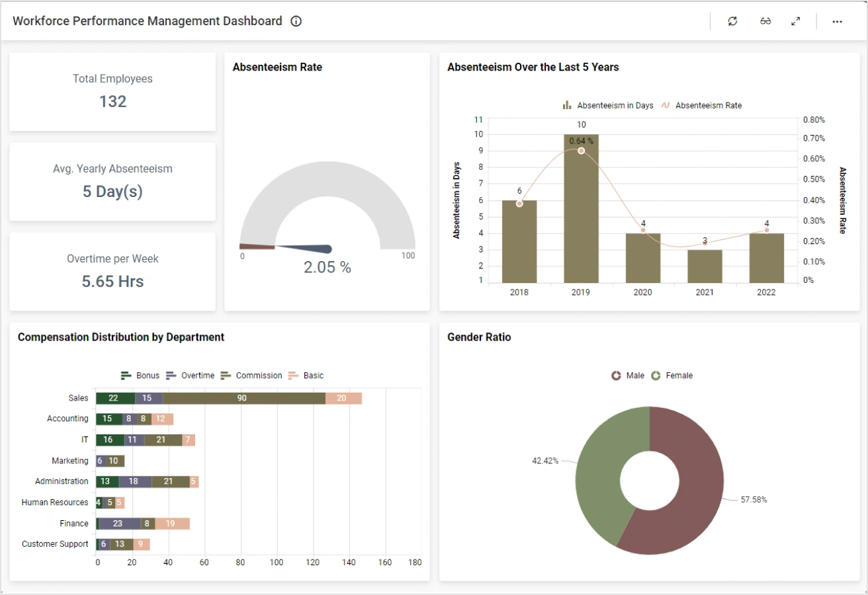This screenshot has width=868, height=595.
Task: Click the Total Employees card
Action: click(112, 91)
